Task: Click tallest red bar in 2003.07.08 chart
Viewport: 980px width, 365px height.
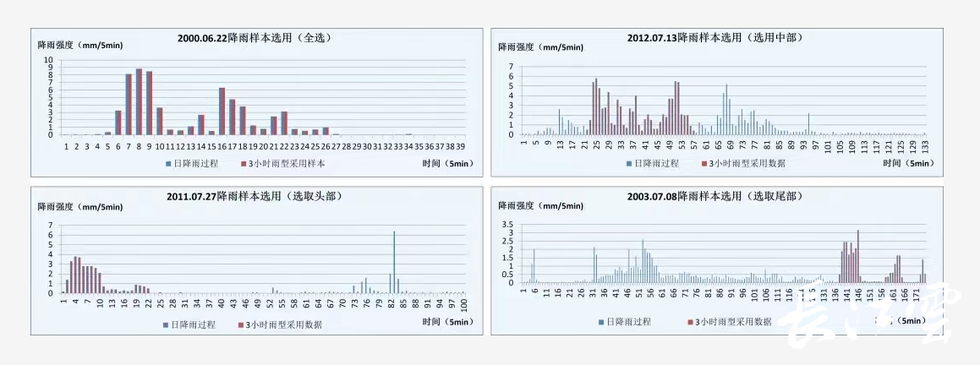Action: pyautogui.click(x=857, y=256)
